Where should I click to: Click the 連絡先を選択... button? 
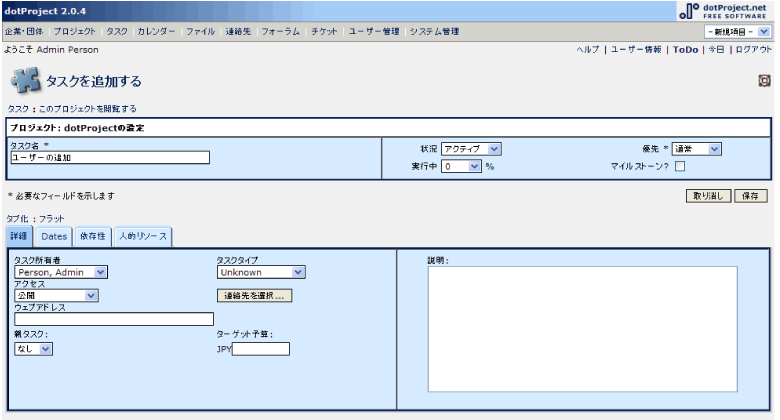[x=254, y=296]
